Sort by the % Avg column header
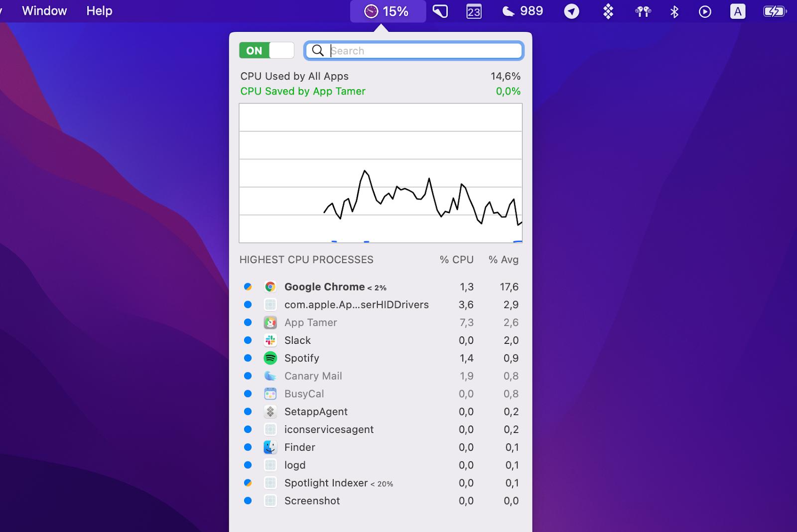 [503, 260]
